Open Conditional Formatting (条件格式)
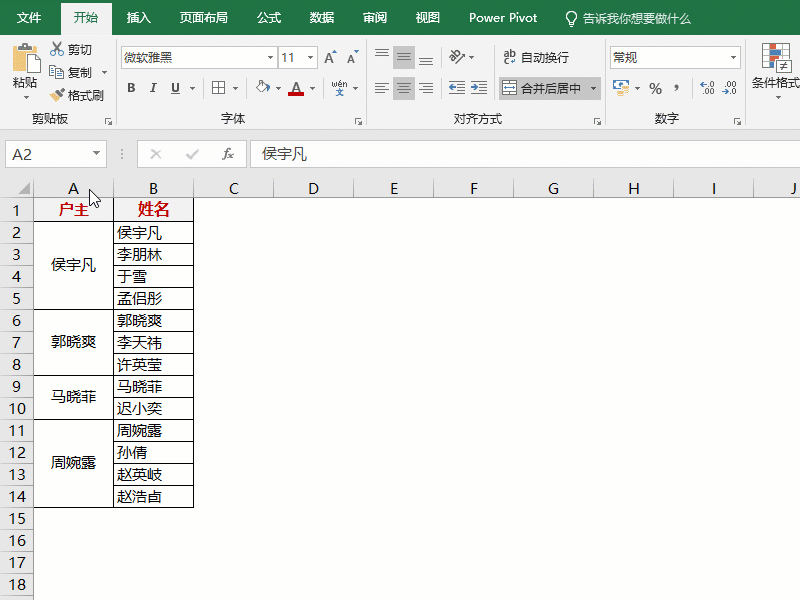Image resolution: width=800 pixels, height=600 pixels. 776,70
